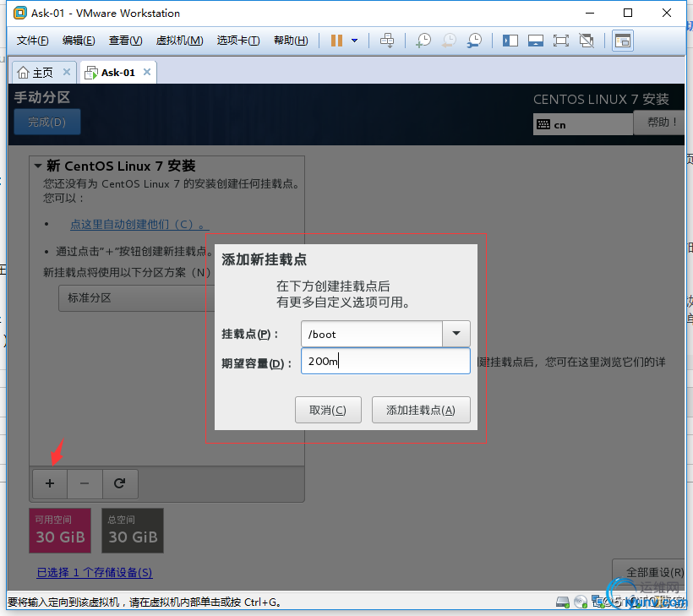Screen dimensions: 693x616
Task: Click the 取消(C) button
Action: 328,410
